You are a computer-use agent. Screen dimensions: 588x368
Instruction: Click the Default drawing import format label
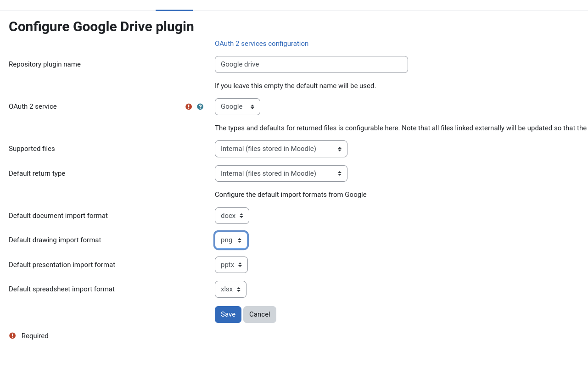55,240
